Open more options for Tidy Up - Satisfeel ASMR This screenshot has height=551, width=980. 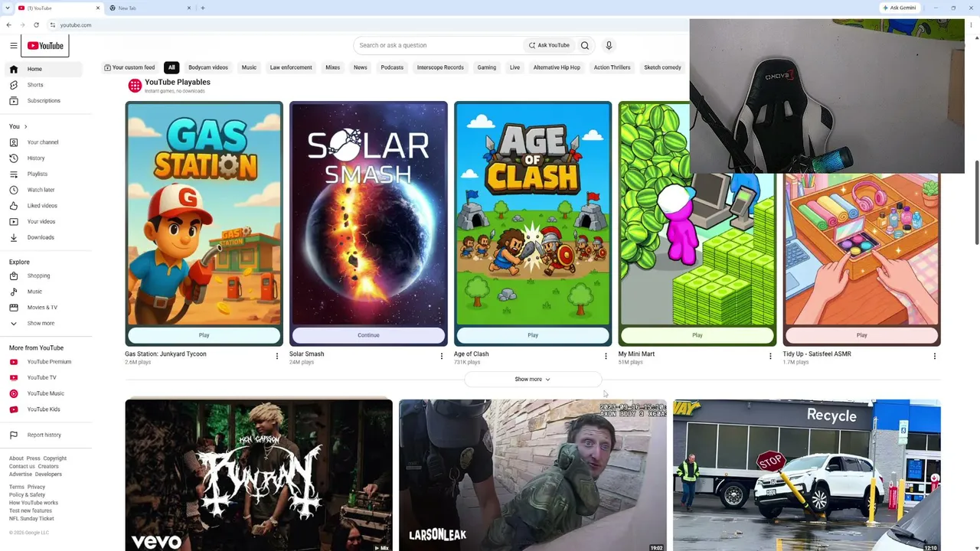[935, 356]
